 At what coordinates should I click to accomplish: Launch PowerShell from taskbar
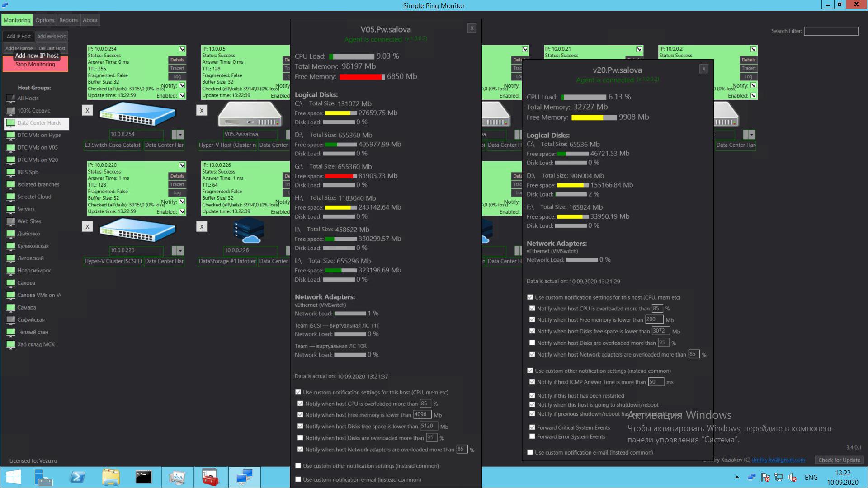(x=77, y=477)
